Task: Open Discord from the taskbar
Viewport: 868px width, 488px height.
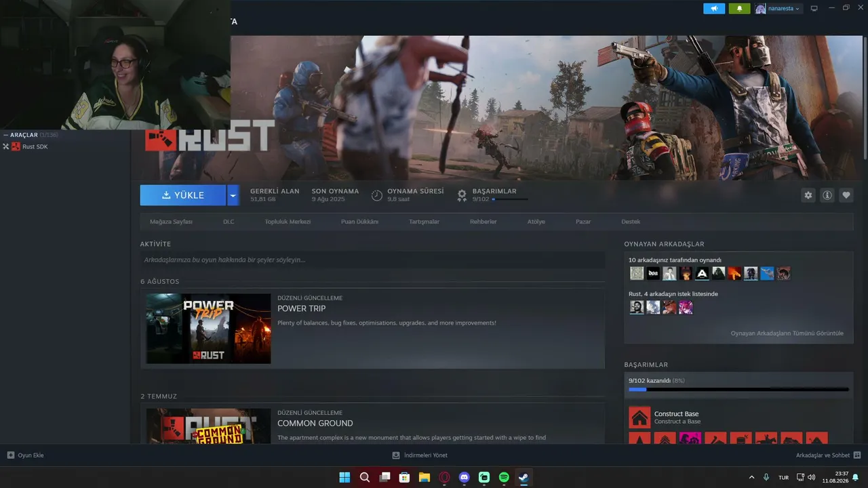Action: point(464,477)
